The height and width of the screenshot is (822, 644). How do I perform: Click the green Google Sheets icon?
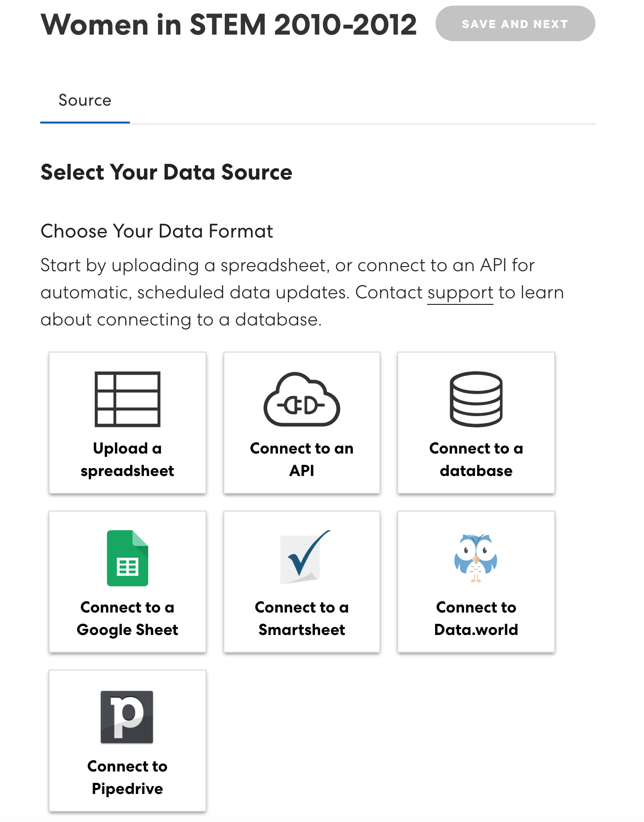click(x=127, y=558)
